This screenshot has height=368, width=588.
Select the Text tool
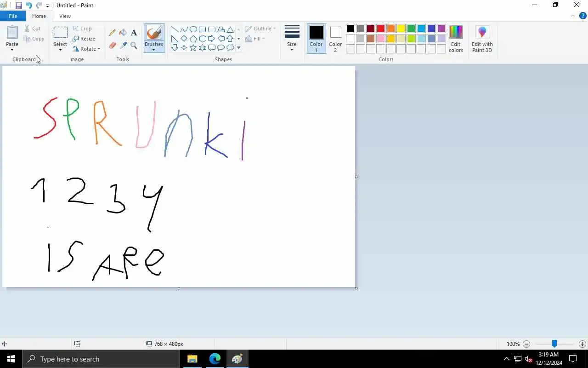coord(134,33)
